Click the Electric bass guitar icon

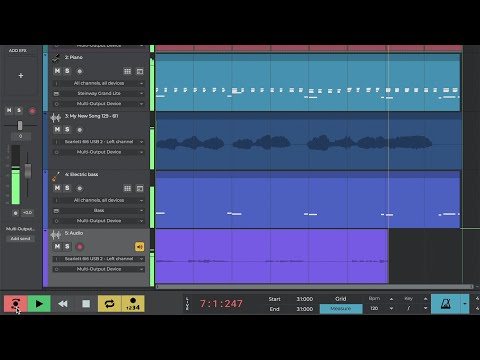(x=56, y=176)
